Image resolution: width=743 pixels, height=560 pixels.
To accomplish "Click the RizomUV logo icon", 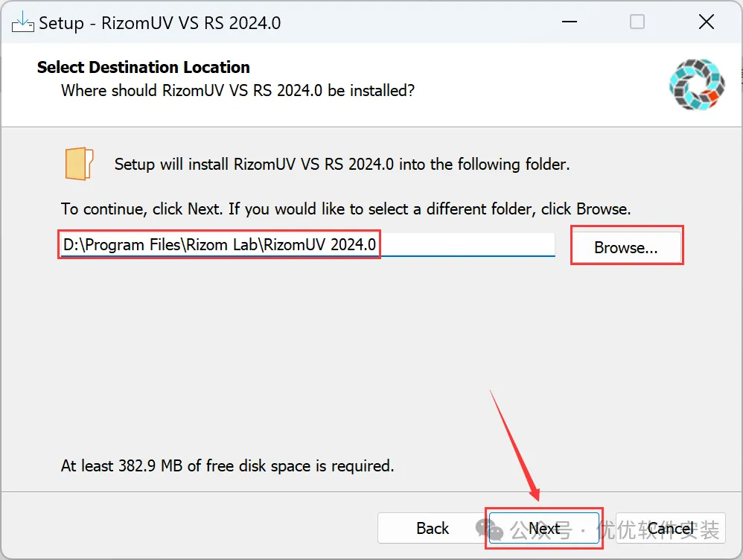I will (697, 84).
